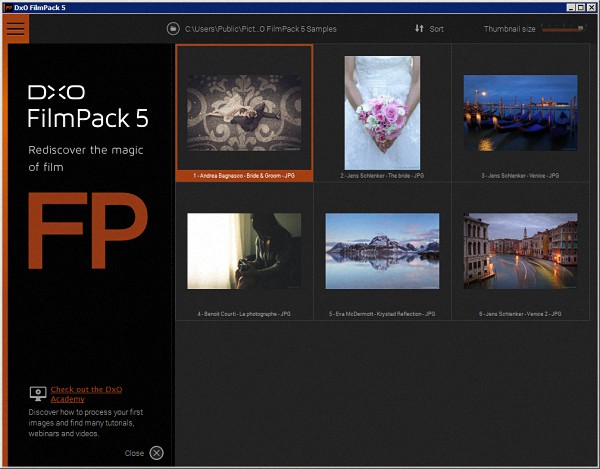This screenshot has height=469, width=600.
Task: Click filename '3 - Jens Schlenker - Venice - JPG'
Action: (x=520, y=176)
